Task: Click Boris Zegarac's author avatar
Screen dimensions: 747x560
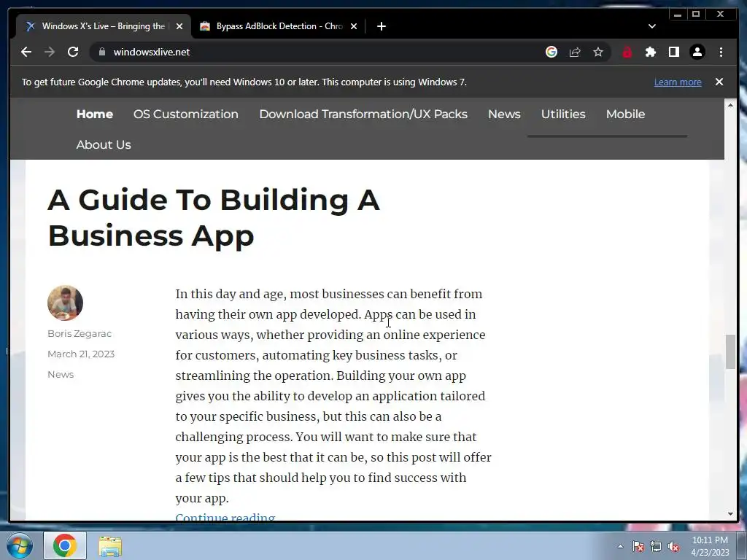Action: (65, 303)
